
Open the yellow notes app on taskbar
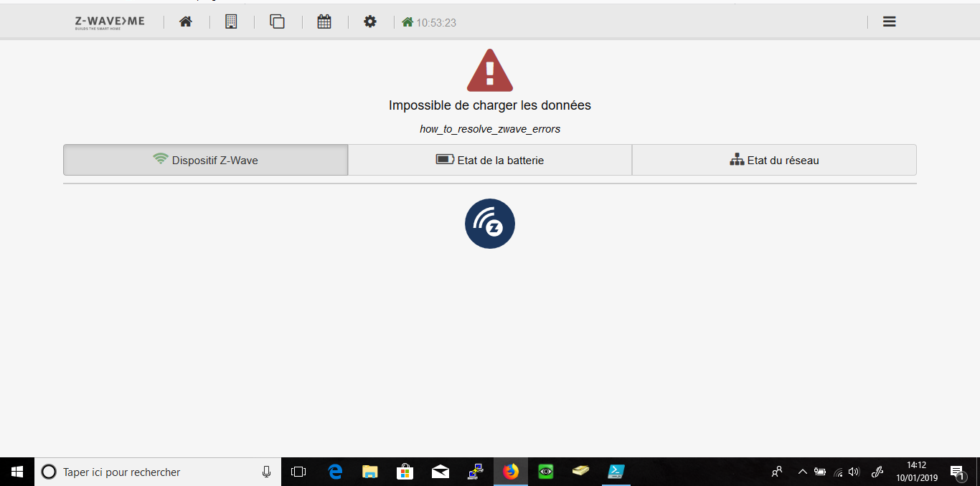coord(581,472)
